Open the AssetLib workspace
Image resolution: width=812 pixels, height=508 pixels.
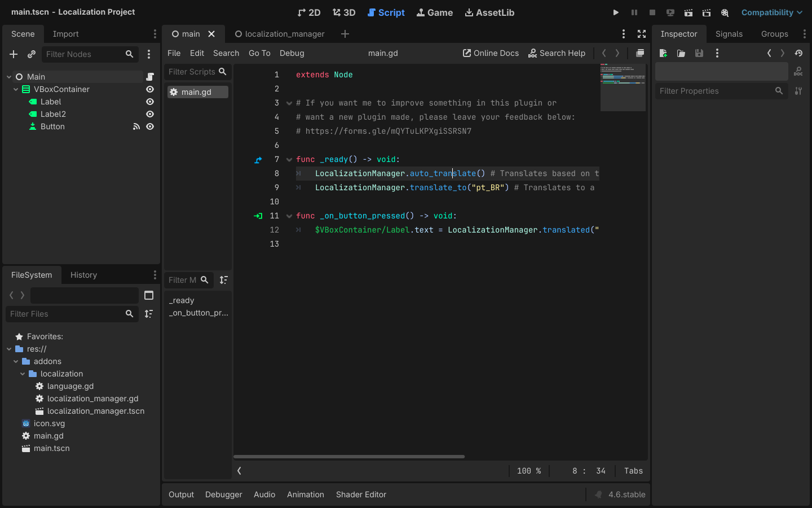pos(489,12)
